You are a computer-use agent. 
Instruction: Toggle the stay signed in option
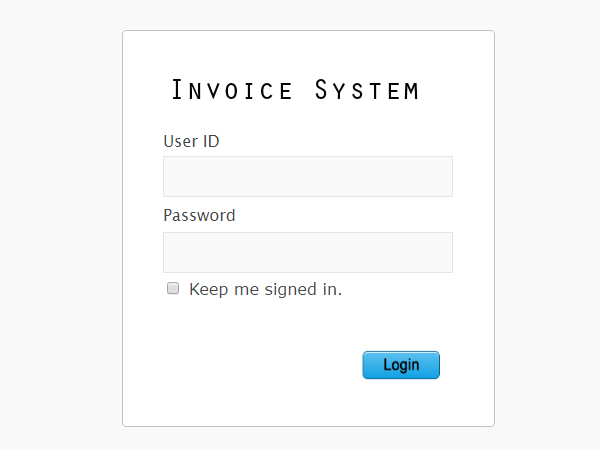pos(173,289)
